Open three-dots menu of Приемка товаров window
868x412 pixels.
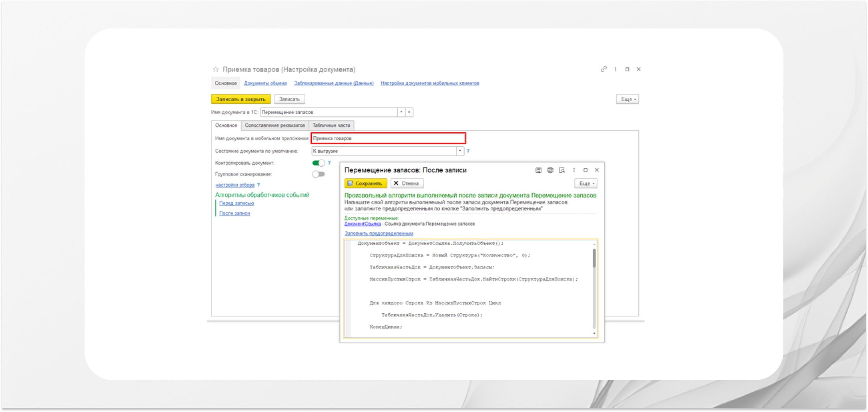click(616, 69)
